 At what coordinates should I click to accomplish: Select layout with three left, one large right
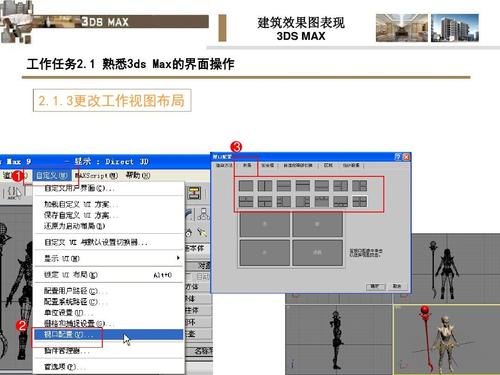284,201
